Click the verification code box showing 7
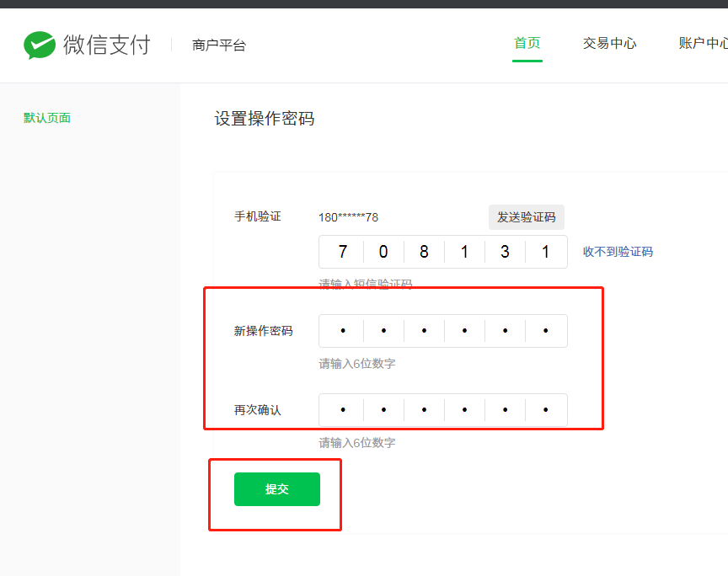The width and height of the screenshot is (728, 576). [x=343, y=252]
